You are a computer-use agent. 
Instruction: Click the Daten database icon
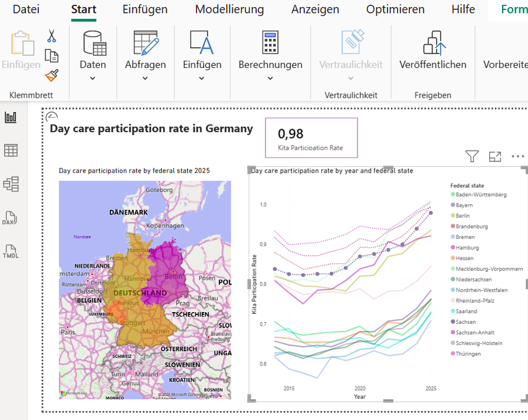coord(94,43)
